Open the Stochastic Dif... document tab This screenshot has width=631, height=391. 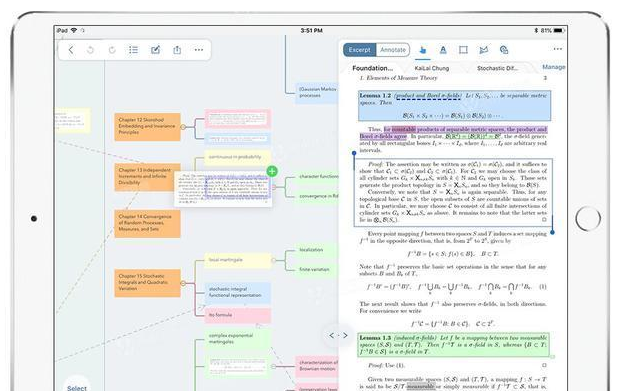tap(497, 68)
